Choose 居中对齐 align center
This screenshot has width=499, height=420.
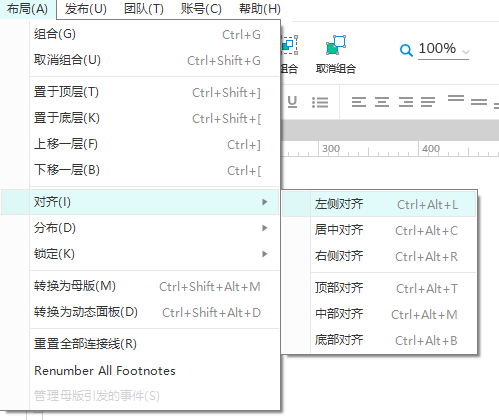(x=379, y=230)
